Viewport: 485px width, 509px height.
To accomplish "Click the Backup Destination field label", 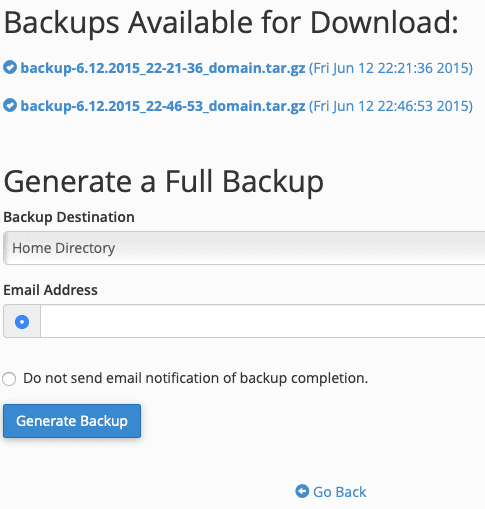I will pyautogui.click(x=69, y=217).
